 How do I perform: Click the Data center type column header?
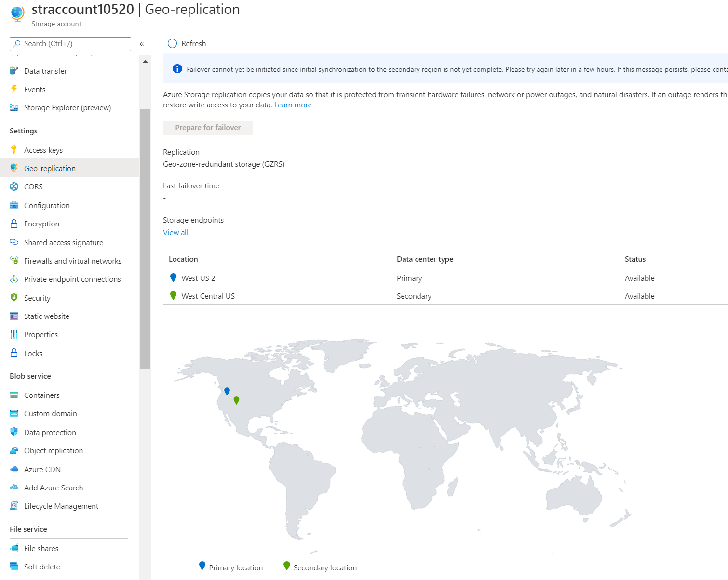click(425, 259)
